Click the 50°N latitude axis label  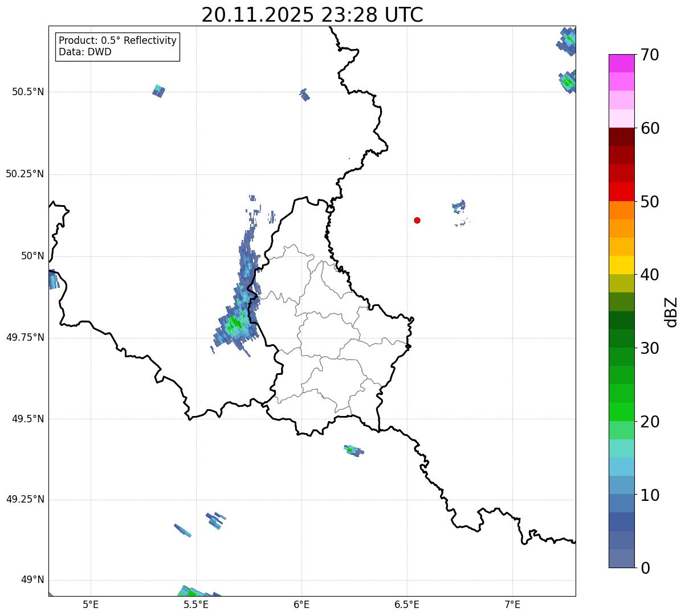tap(32, 256)
